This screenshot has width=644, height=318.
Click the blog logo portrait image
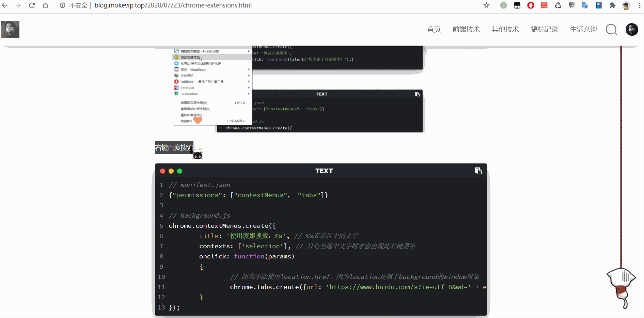[x=10, y=29]
